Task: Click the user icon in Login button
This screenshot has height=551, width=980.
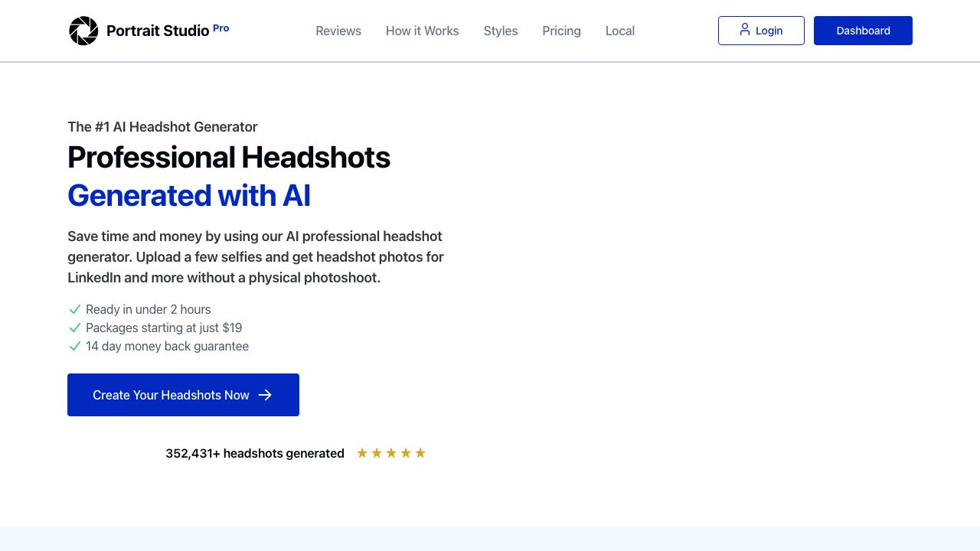Action: [745, 30]
